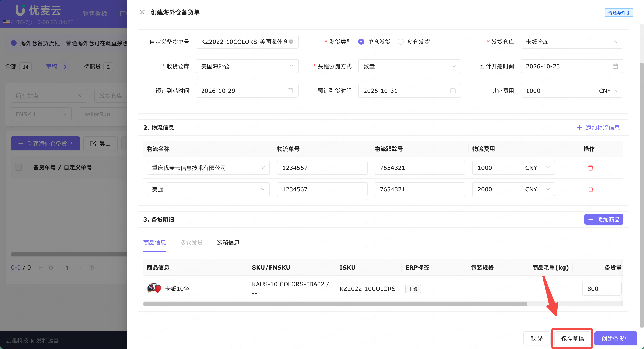Screen dimensions: 644x349
Task: Click the 取 消 button
Action: pos(537,338)
